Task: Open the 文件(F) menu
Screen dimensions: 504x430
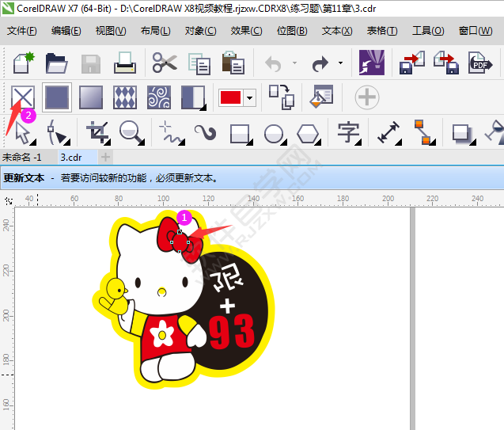Action: click(22, 31)
